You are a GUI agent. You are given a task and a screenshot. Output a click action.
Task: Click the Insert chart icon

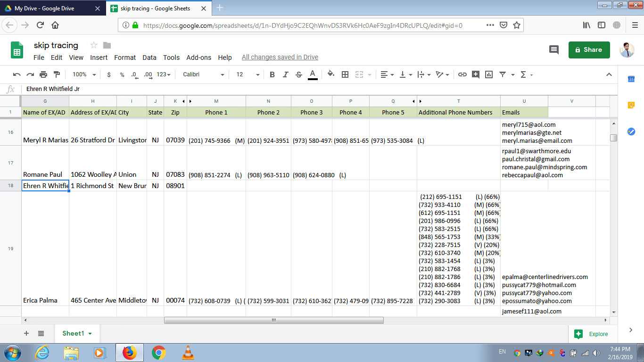489,74
